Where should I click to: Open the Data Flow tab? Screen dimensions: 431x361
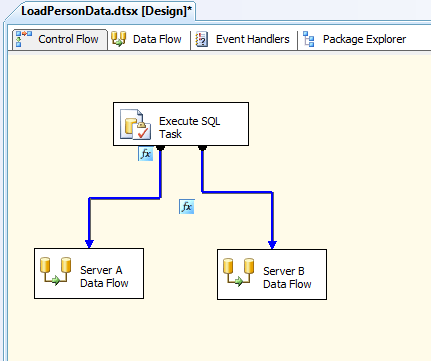pos(147,39)
